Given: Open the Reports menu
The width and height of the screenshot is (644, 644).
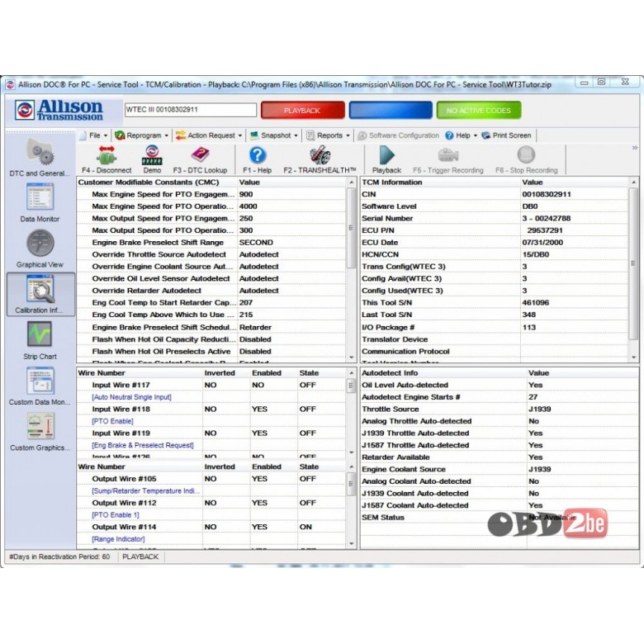Looking at the screenshot, I should [x=328, y=135].
